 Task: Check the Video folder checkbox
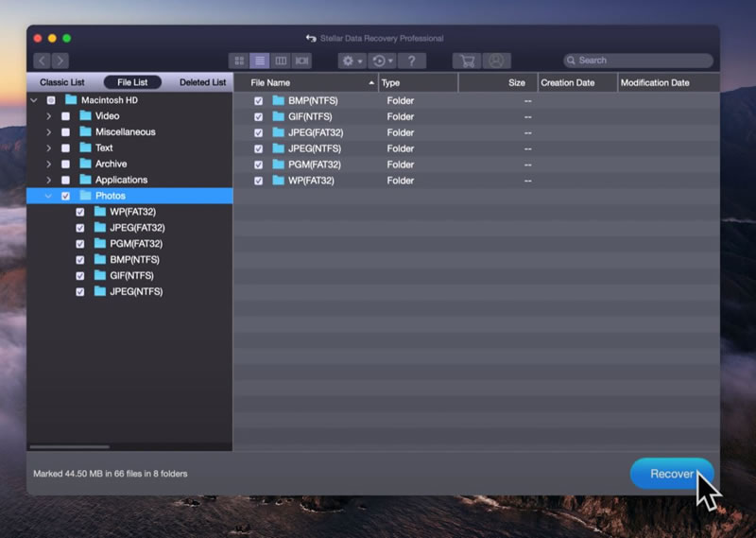point(65,116)
